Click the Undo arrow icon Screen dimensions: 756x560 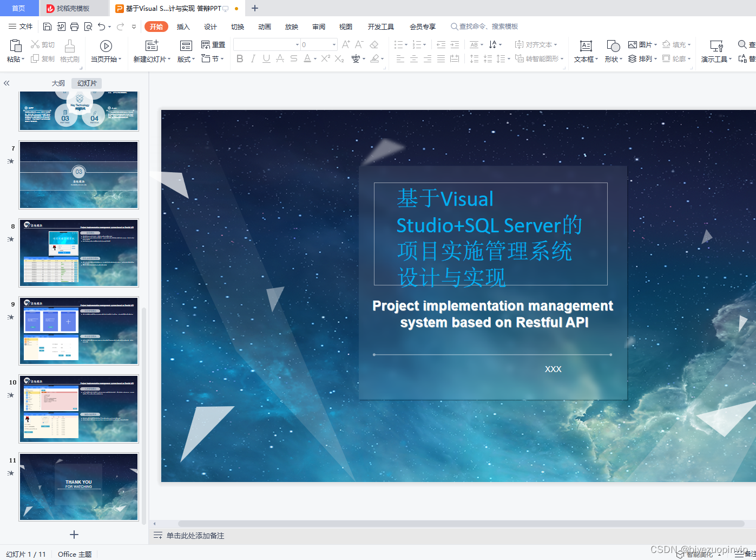coord(102,27)
